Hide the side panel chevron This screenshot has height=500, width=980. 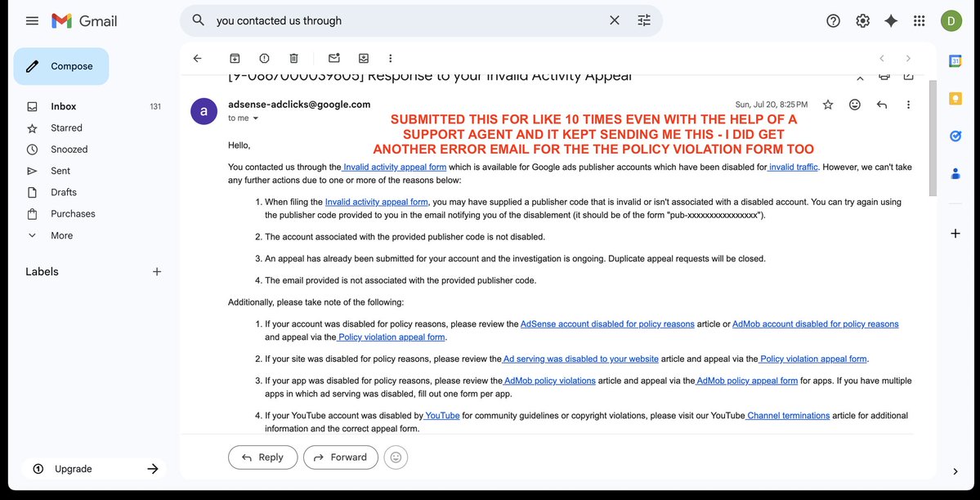(955, 472)
